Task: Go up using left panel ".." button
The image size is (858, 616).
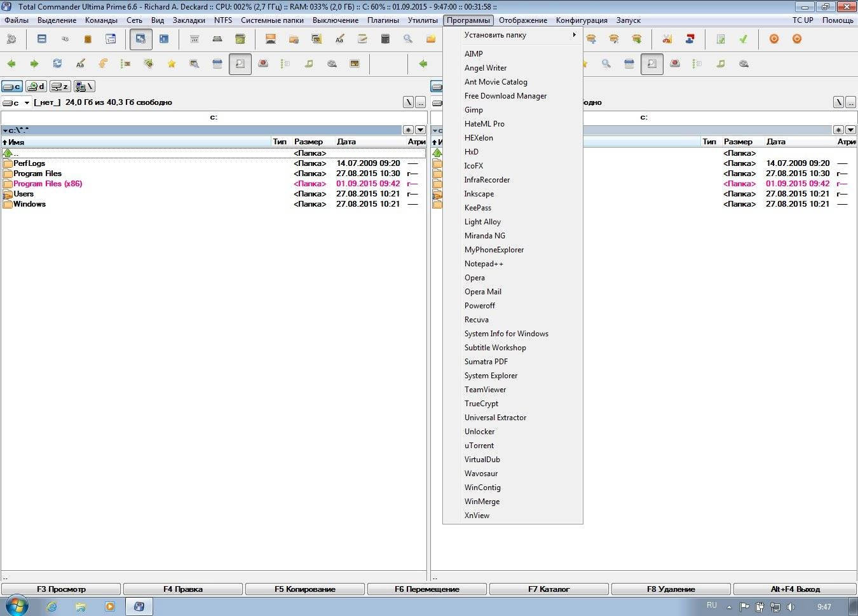Action: click(x=421, y=102)
